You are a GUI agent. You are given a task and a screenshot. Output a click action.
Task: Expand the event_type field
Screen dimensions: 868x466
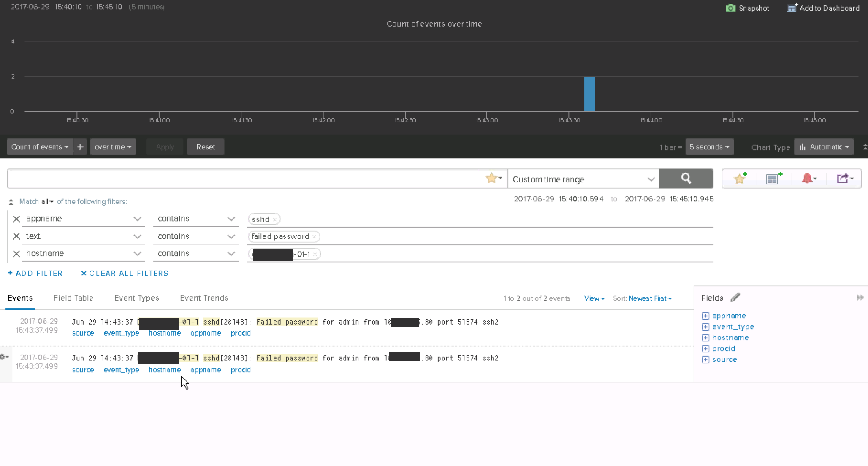pyautogui.click(x=705, y=327)
